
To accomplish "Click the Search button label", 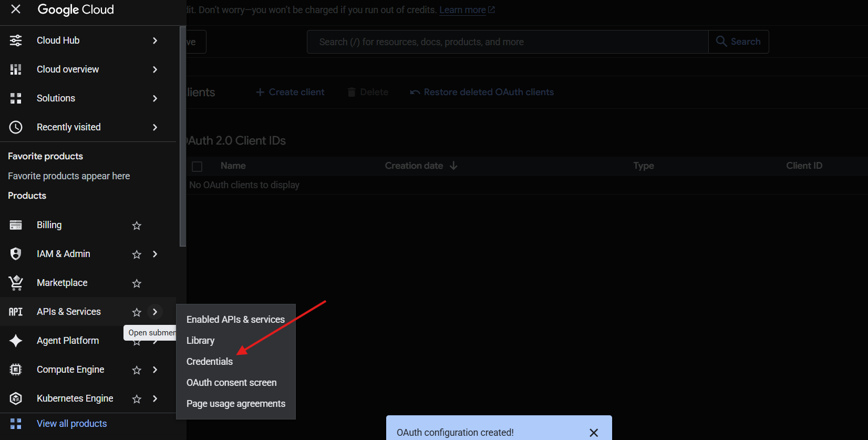I will coord(746,42).
